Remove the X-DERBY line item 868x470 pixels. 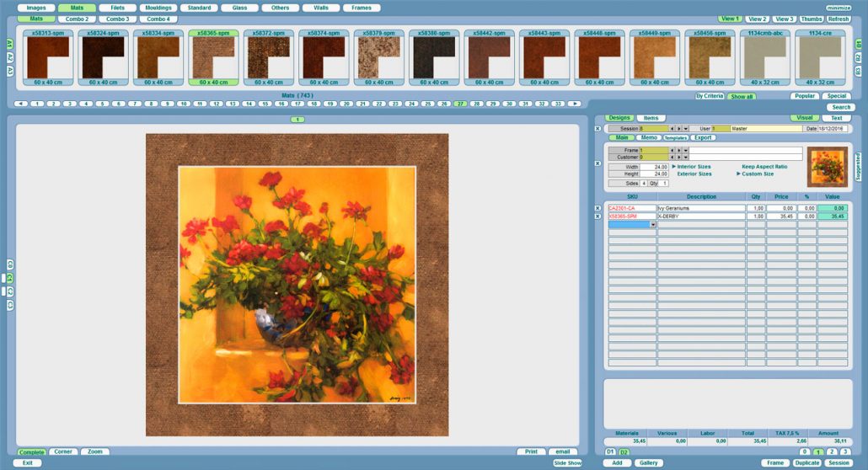(x=597, y=216)
